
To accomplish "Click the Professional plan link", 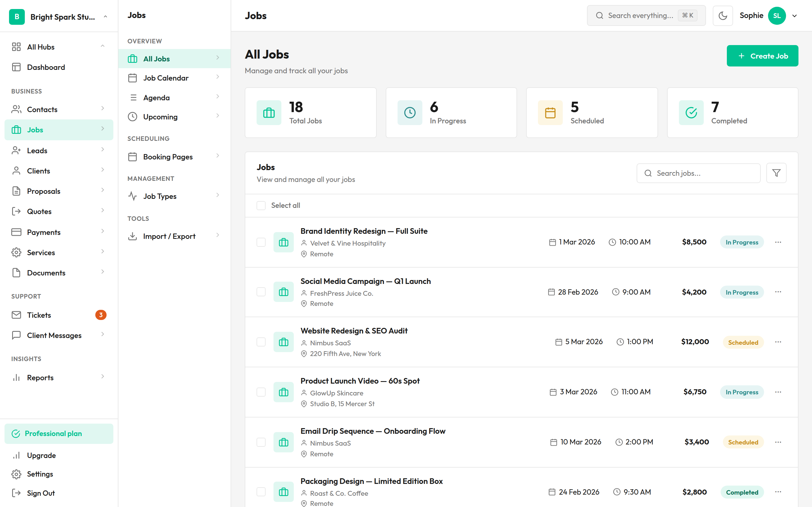I will click(x=54, y=433).
